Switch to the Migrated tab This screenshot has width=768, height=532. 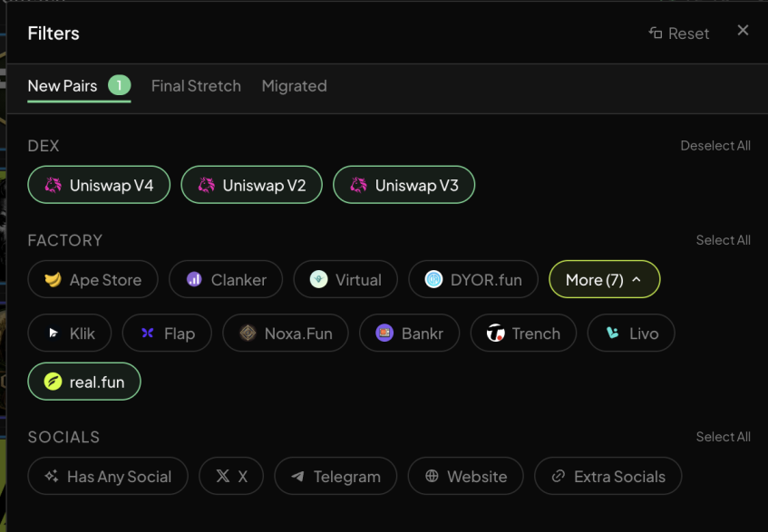click(x=295, y=86)
